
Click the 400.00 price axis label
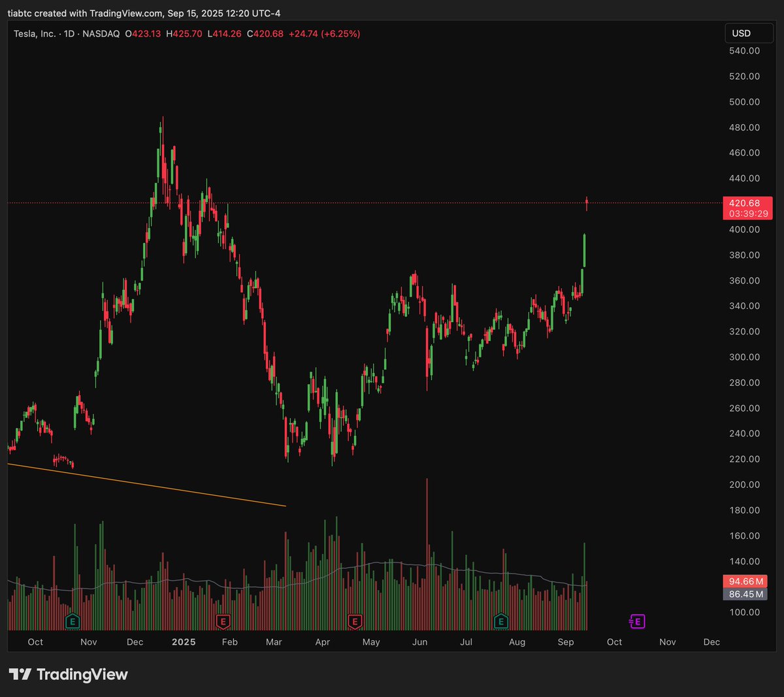(745, 229)
